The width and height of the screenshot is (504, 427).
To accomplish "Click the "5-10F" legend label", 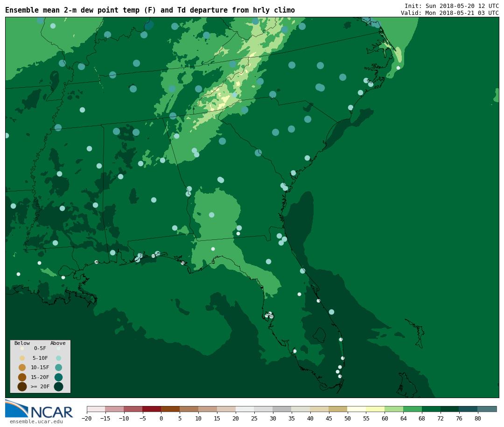I will pyautogui.click(x=40, y=358).
